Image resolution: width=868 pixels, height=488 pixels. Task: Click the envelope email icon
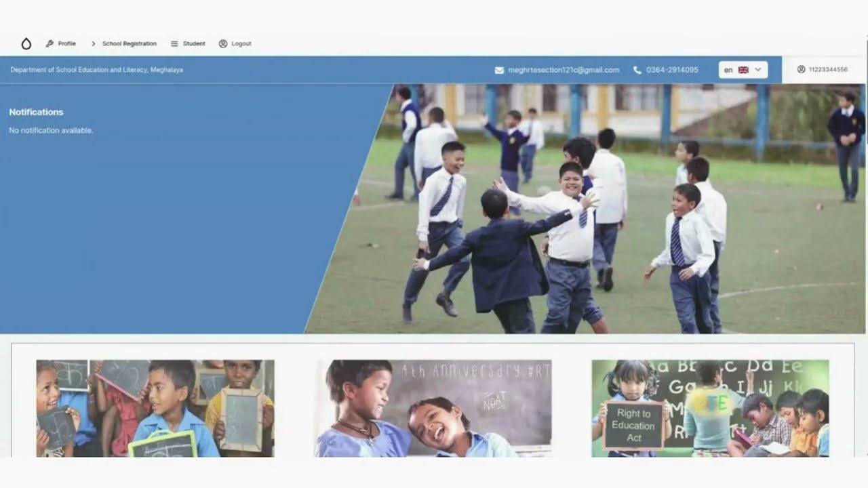(500, 70)
